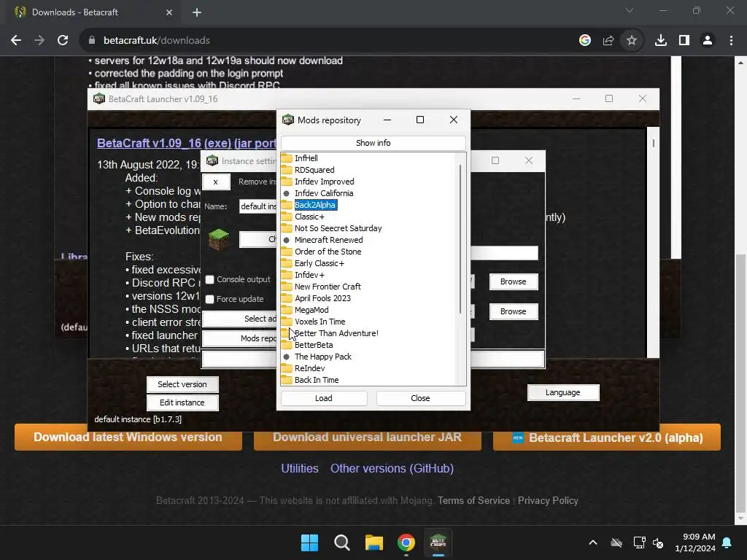This screenshot has height=560, width=747.
Task: Open the Privacy Policy link
Action: coord(548,500)
